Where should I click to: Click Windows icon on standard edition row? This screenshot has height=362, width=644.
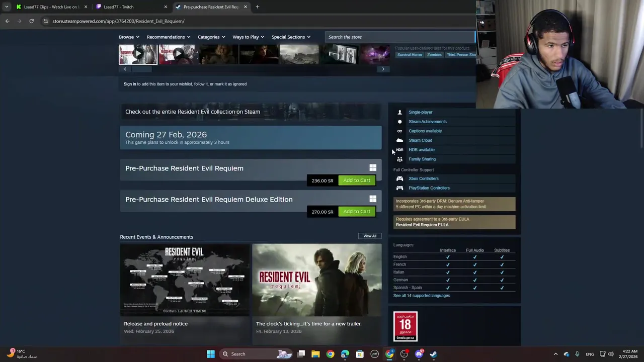373,168
